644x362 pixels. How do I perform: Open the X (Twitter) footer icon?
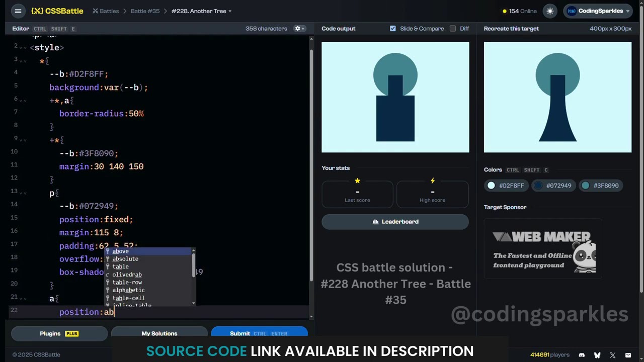[613, 355]
